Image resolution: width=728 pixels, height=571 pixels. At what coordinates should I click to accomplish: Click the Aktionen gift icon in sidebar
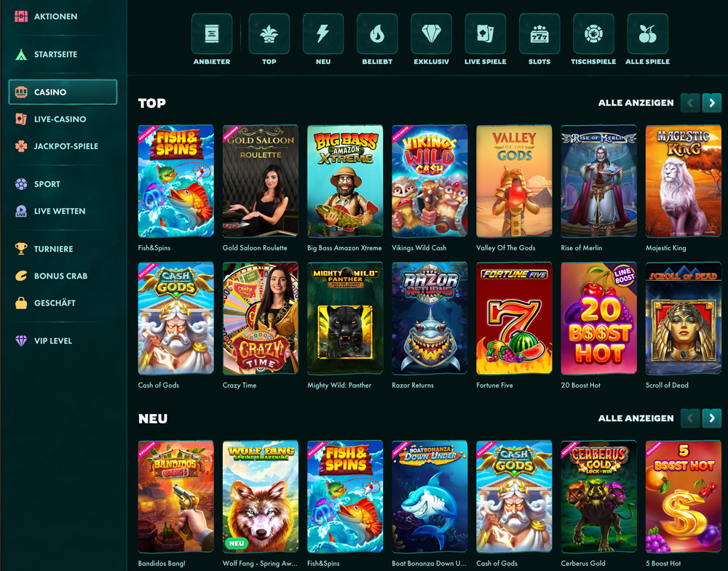21,16
